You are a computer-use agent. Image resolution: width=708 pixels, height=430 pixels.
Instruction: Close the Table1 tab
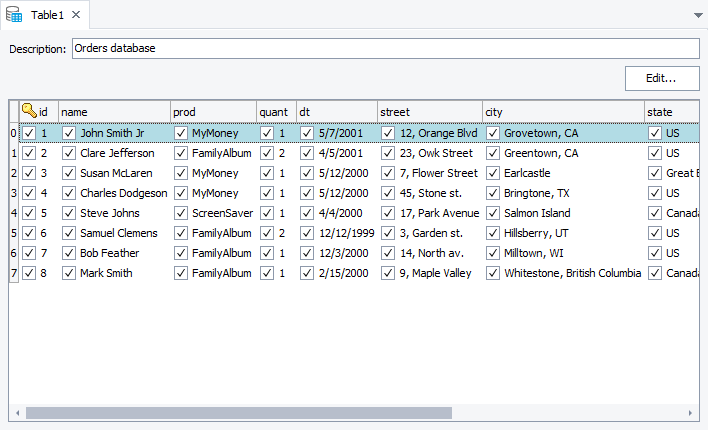(x=76, y=15)
